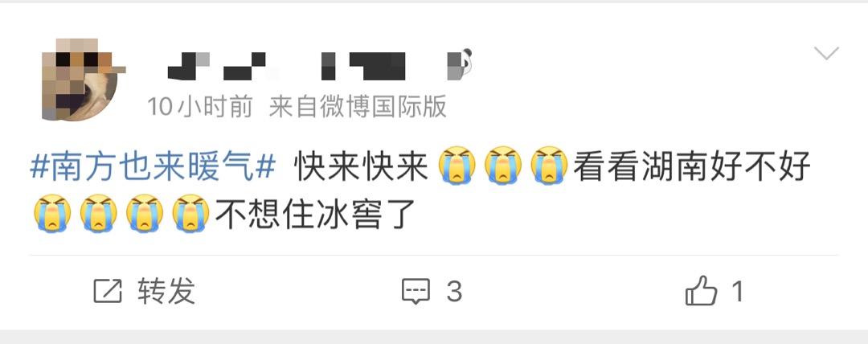Click the crying emoji before 不想住冰窖了
The width and height of the screenshot is (868, 344).
coord(191,213)
